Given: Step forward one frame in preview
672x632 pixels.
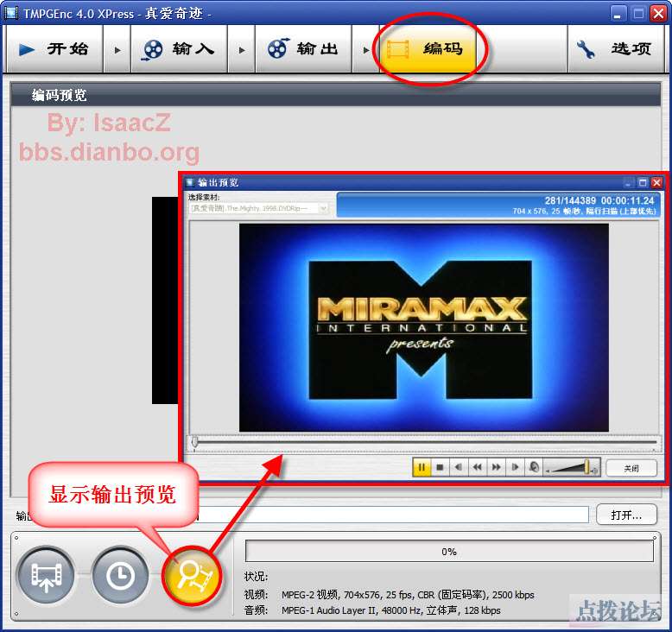Looking at the screenshot, I should point(515,467).
